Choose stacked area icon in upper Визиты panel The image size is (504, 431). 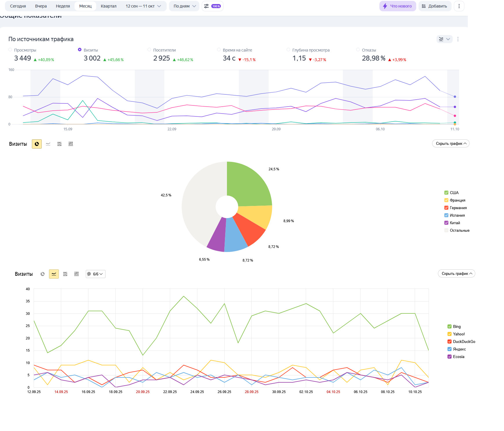(x=59, y=144)
